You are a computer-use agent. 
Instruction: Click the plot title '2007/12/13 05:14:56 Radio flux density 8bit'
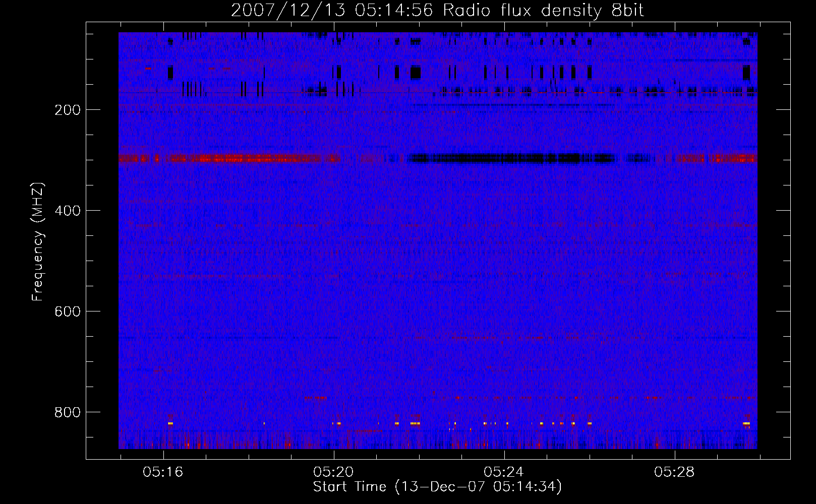click(437, 11)
